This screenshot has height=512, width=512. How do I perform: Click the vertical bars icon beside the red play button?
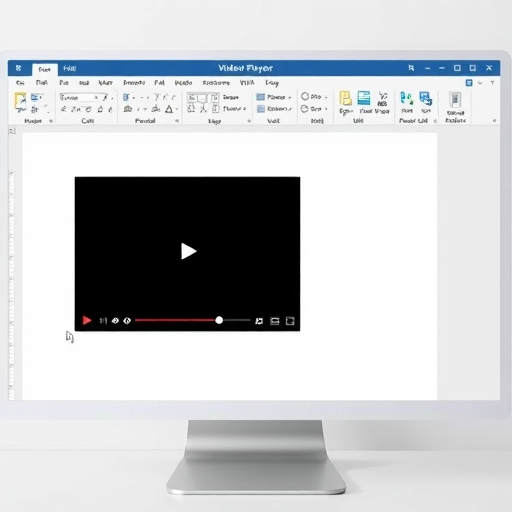click(x=103, y=321)
